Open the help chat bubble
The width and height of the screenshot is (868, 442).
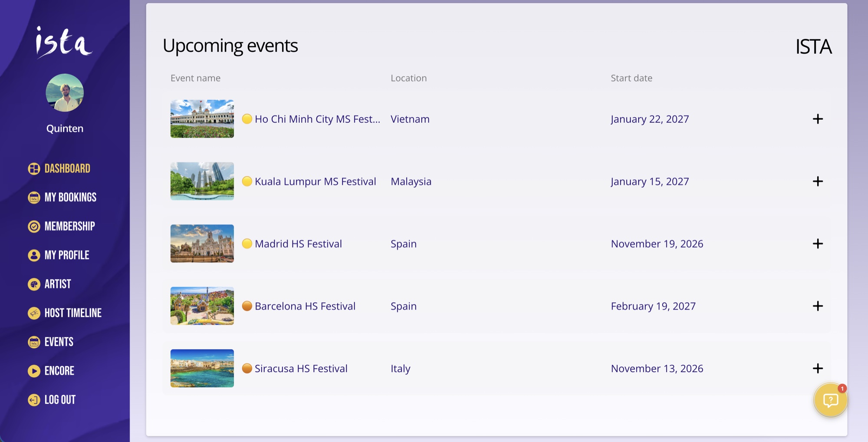coord(830,399)
